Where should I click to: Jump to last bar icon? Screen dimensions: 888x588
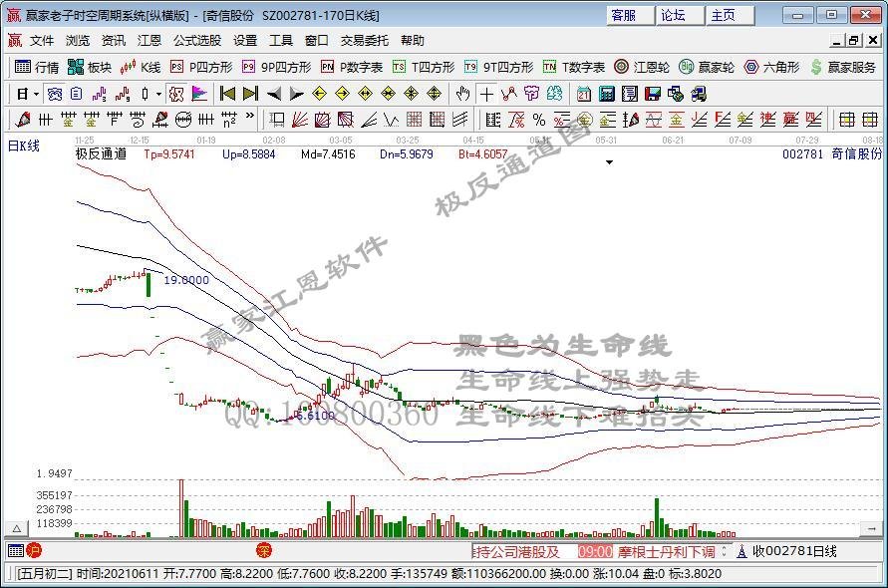pyautogui.click(x=250, y=94)
